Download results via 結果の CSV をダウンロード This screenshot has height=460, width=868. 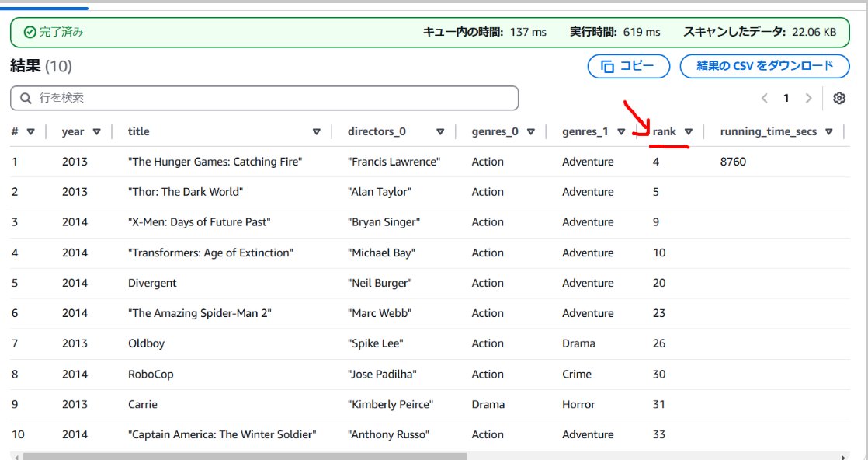pos(765,66)
